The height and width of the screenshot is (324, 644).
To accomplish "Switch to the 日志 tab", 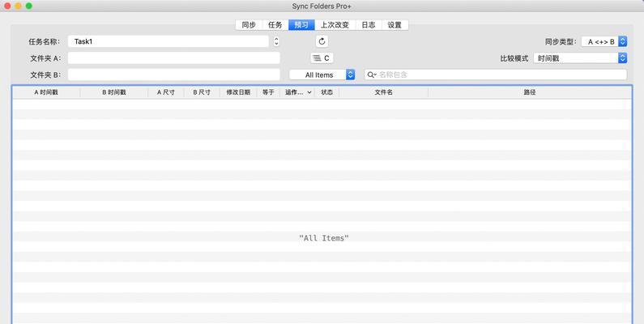I will pyautogui.click(x=369, y=25).
